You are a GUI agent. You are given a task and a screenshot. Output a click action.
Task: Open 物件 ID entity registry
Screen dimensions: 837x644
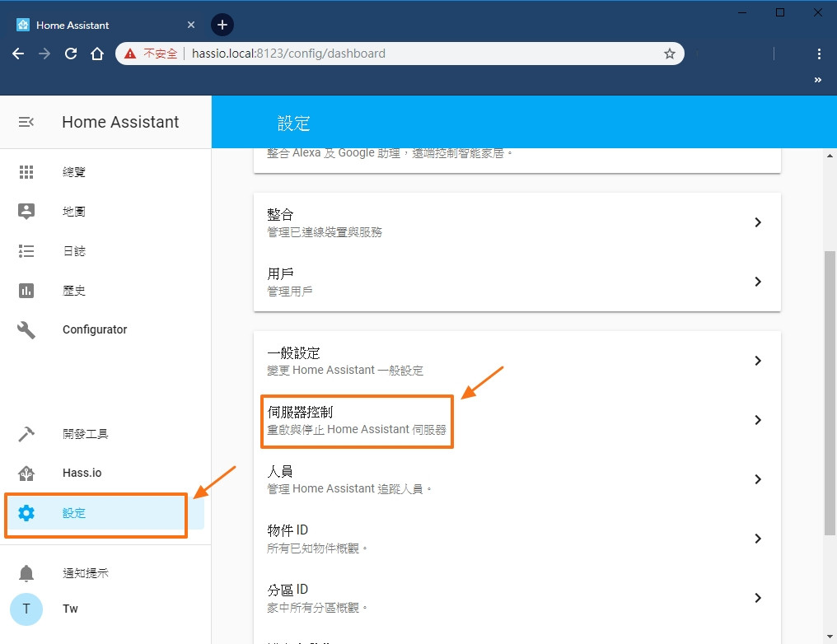(x=517, y=539)
